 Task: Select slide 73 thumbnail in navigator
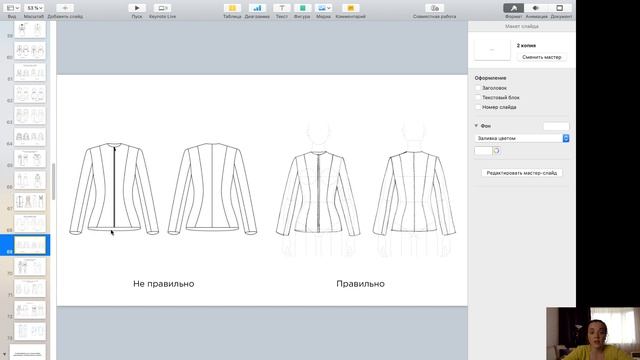click(30, 332)
